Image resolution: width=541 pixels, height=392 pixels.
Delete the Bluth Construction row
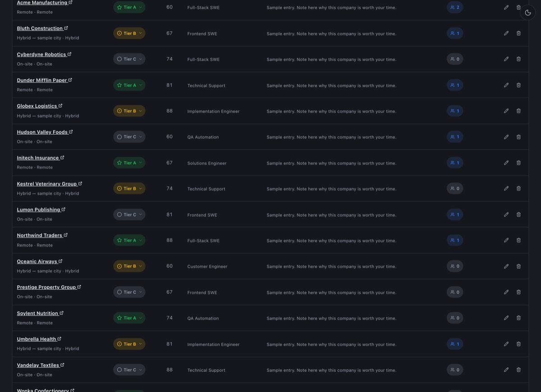point(518,33)
